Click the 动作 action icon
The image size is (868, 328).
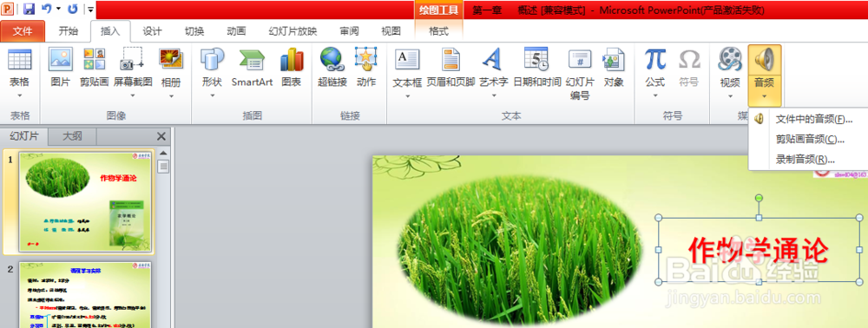(366, 59)
